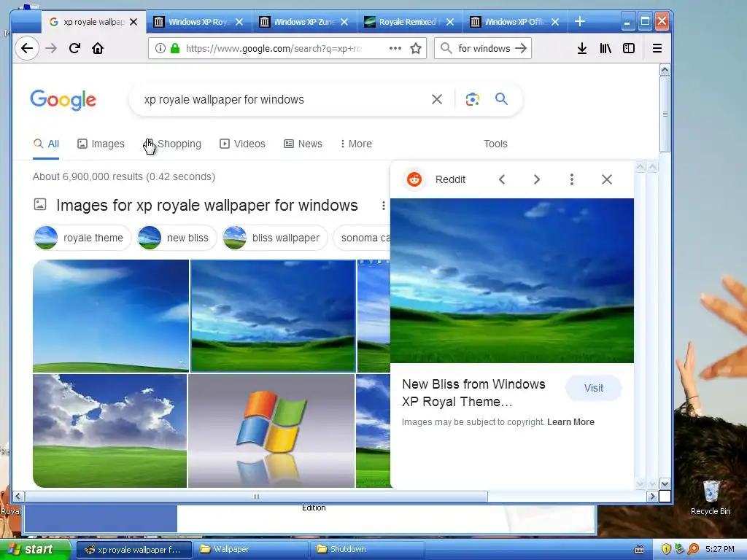
Task: Open options dots beside Images for heading
Action: tap(383, 206)
